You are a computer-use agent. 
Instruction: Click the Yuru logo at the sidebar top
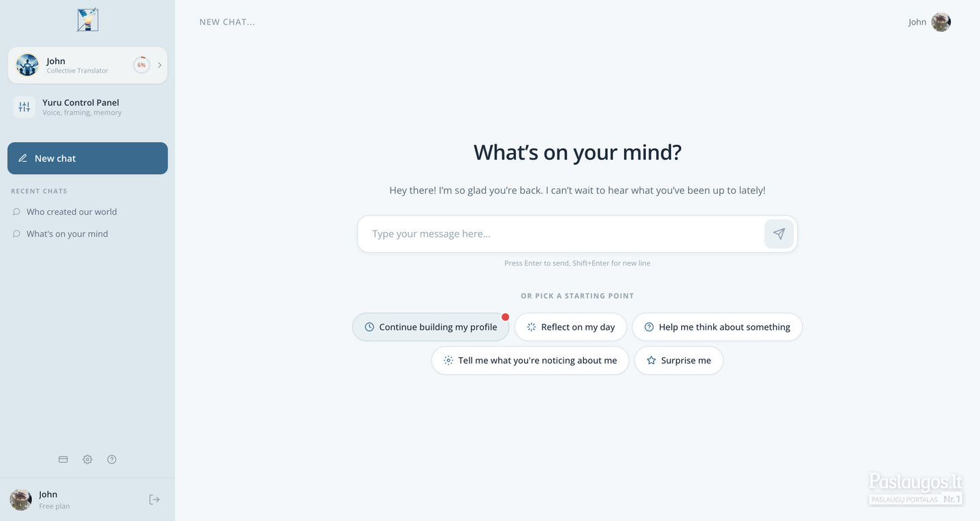[88, 20]
